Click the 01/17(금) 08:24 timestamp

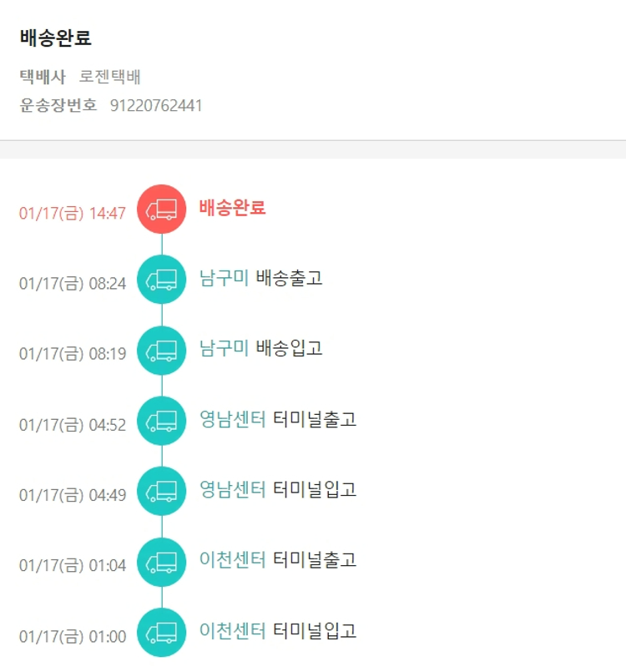(x=73, y=284)
